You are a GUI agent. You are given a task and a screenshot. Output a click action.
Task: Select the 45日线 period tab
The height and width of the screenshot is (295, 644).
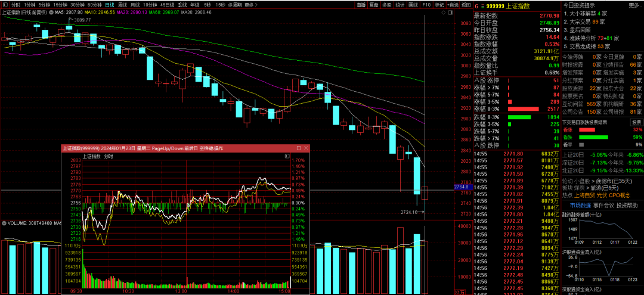click(x=168, y=5)
